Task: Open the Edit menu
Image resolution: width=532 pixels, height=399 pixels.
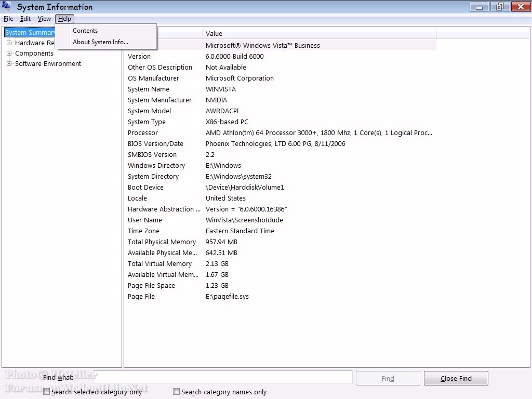Action: (x=25, y=19)
